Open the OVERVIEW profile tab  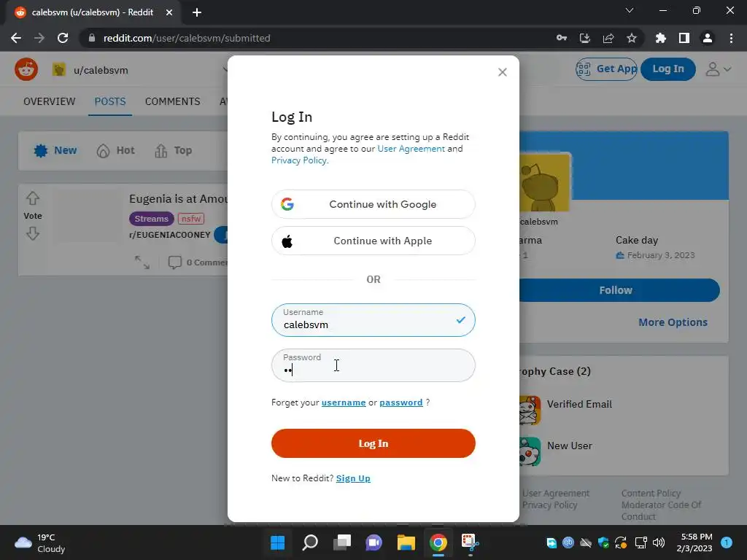tap(50, 101)
